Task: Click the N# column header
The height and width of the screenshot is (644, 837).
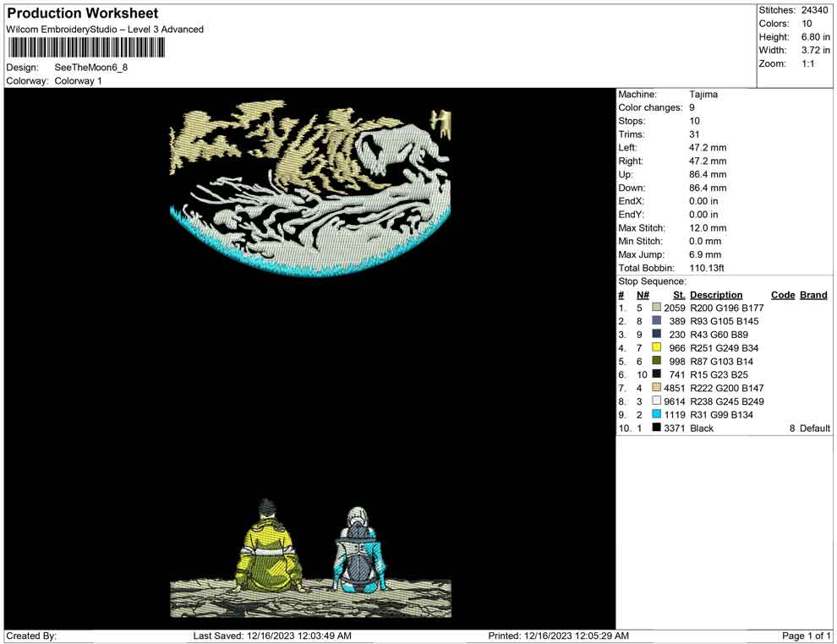Action: (643, 294)
